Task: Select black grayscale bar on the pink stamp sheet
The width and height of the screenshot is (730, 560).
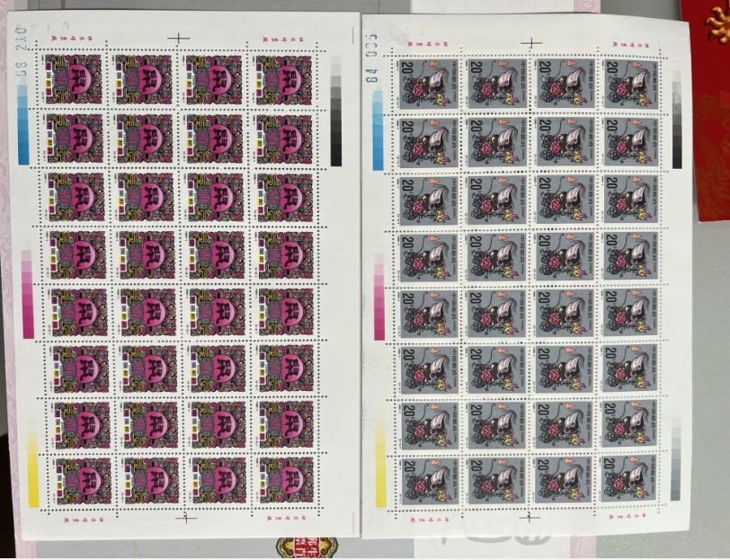Action: pyautogui.click(x=335, y=111)
